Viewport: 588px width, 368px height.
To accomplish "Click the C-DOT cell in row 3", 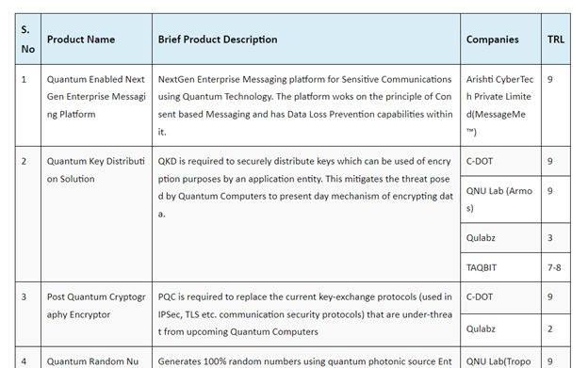I will tap(500, 297).
